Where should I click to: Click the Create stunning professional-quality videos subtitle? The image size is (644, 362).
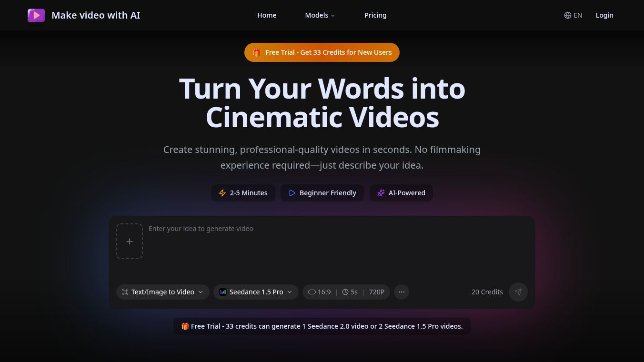coord(322,157)
